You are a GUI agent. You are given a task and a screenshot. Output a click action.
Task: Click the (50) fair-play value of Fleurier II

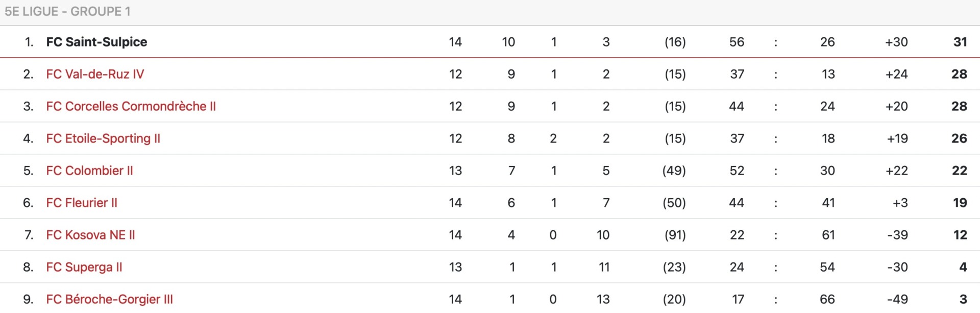(674, 203)
